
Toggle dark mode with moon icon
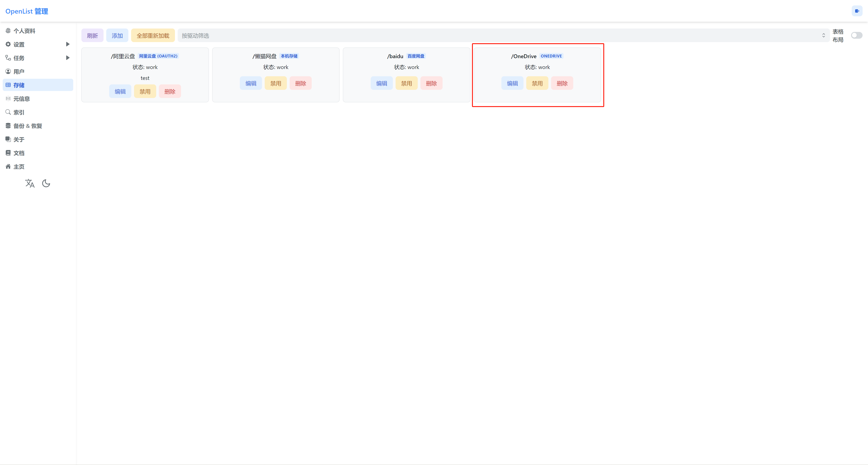tap(46, 183)
